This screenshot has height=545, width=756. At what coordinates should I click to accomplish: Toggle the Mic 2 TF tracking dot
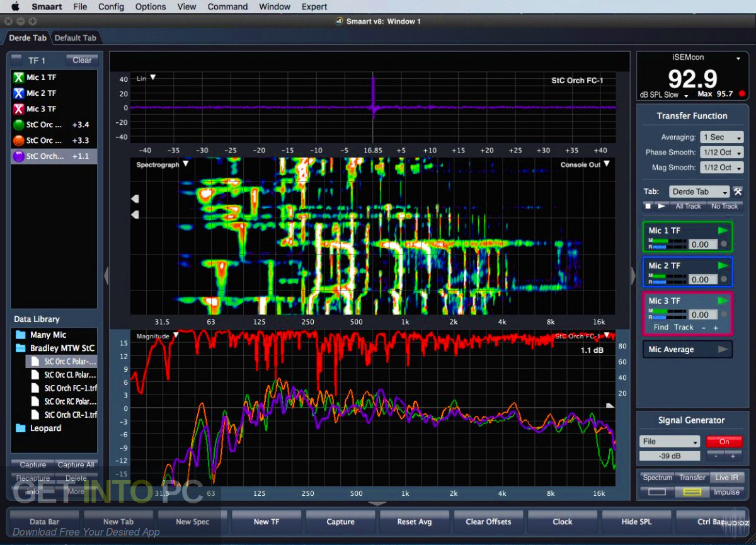724,279
